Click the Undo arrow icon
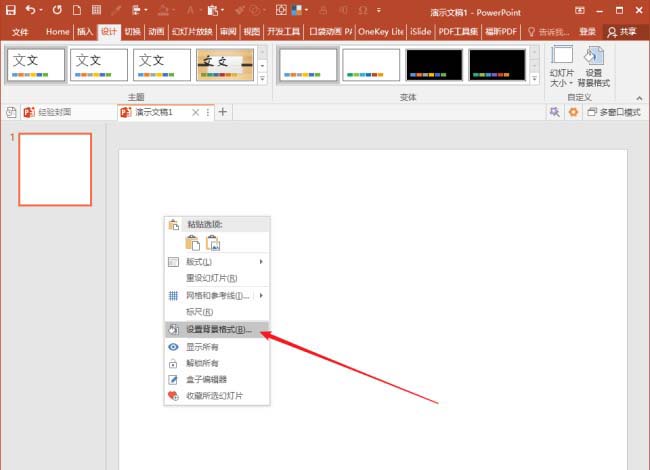The height and width of the screenshot is (470, 650). coord(30,10)
